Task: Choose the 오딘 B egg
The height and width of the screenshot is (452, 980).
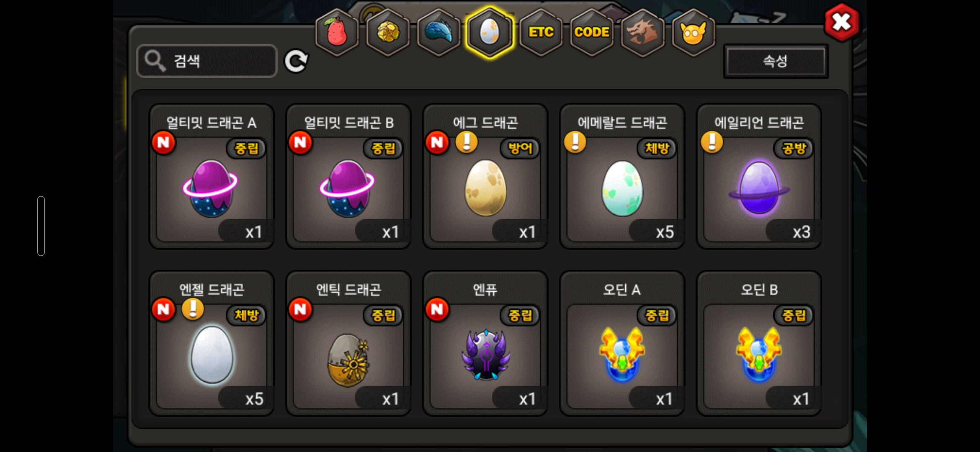Action: 759,343
